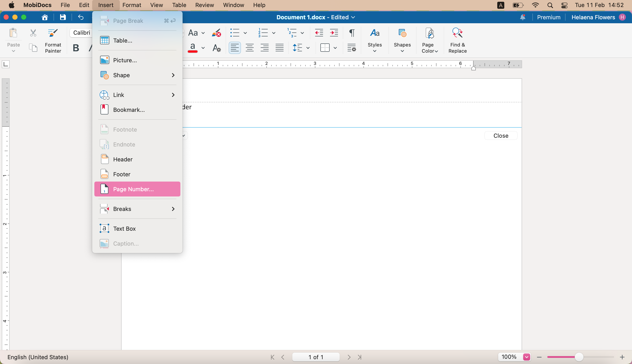632x364 pixels.
Task: Click the zoom slider handle
Action: (x=579, y=357)
